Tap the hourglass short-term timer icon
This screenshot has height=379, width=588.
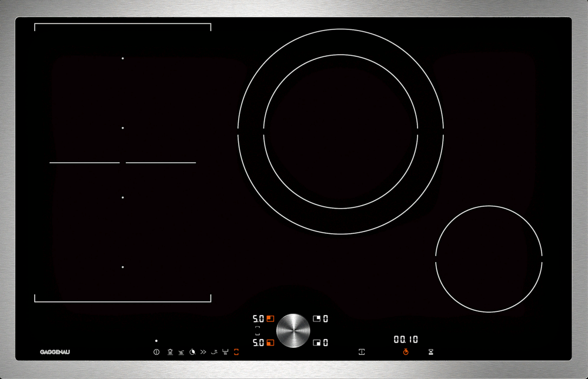tap(431, 352)
